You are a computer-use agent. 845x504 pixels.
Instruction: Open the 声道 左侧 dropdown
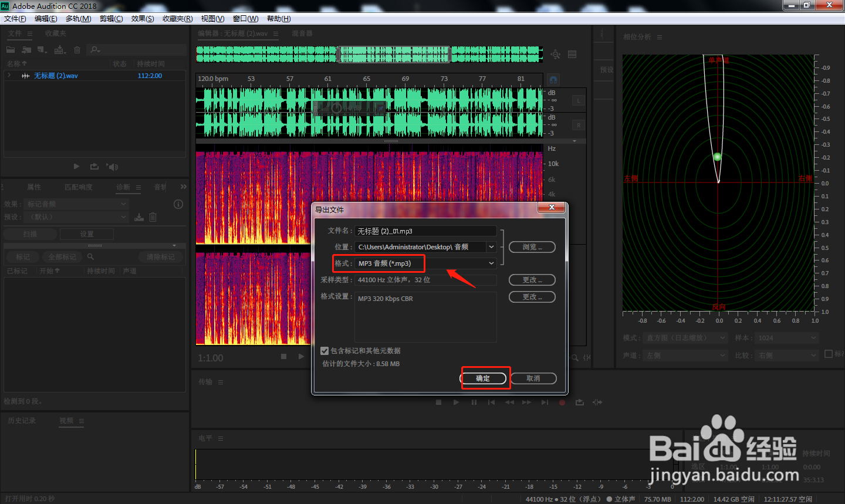click(686, 356)
